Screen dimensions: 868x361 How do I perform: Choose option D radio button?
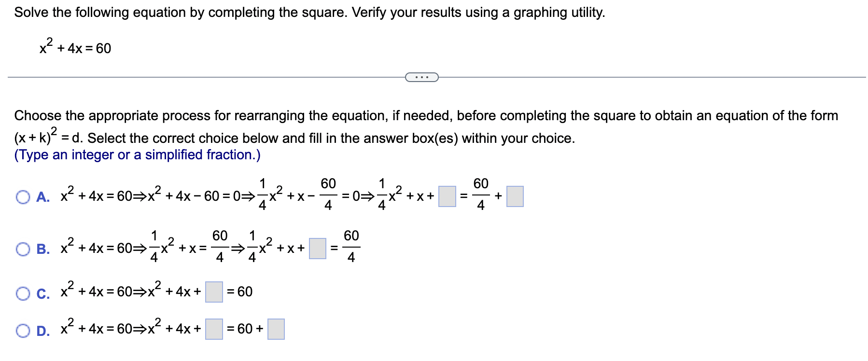(23, 331)
